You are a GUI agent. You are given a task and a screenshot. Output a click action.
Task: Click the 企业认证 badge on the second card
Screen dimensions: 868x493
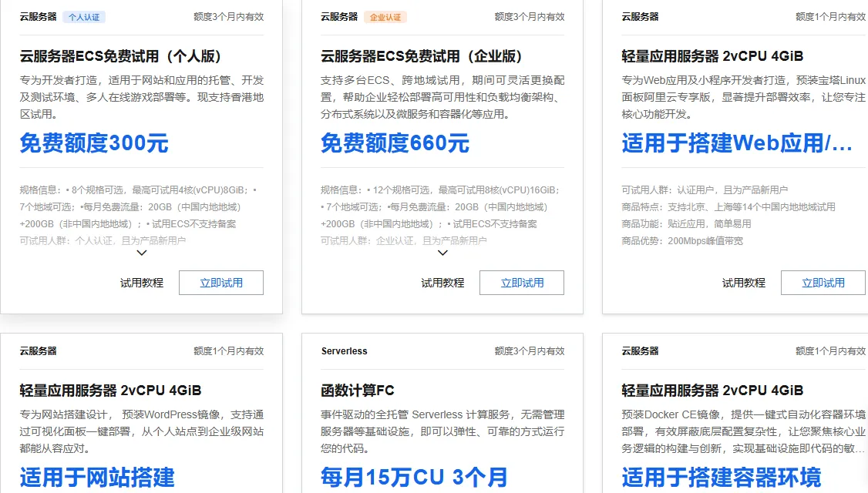coord(385,16)
